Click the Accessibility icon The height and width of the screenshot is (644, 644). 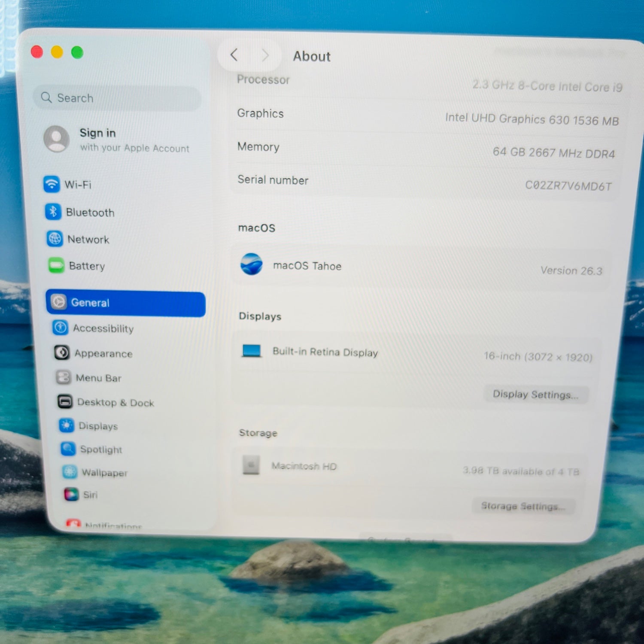(60, 328)
